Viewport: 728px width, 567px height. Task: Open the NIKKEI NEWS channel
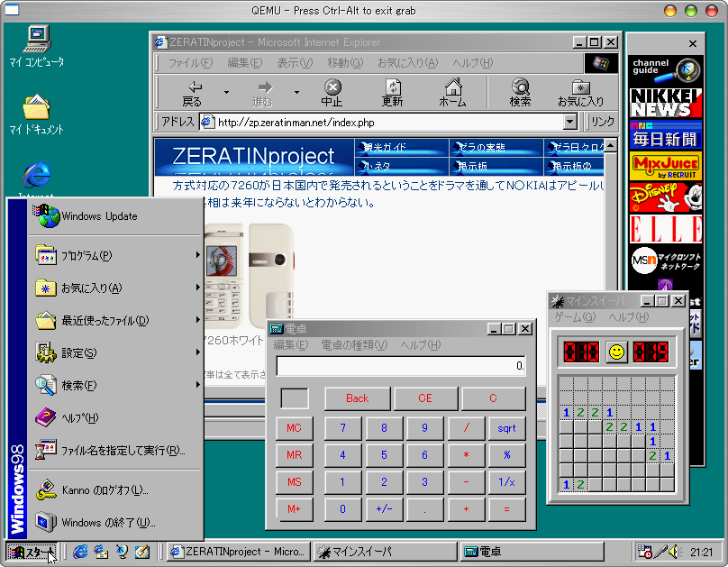pos(666,102)
